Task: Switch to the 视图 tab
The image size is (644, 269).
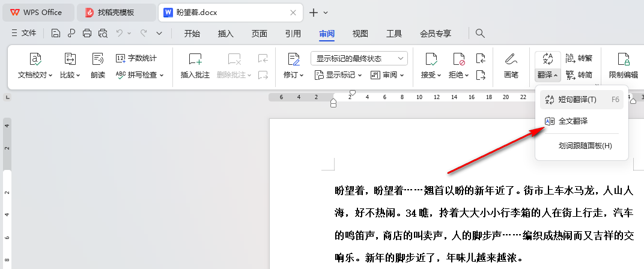Action: (360, 34)
